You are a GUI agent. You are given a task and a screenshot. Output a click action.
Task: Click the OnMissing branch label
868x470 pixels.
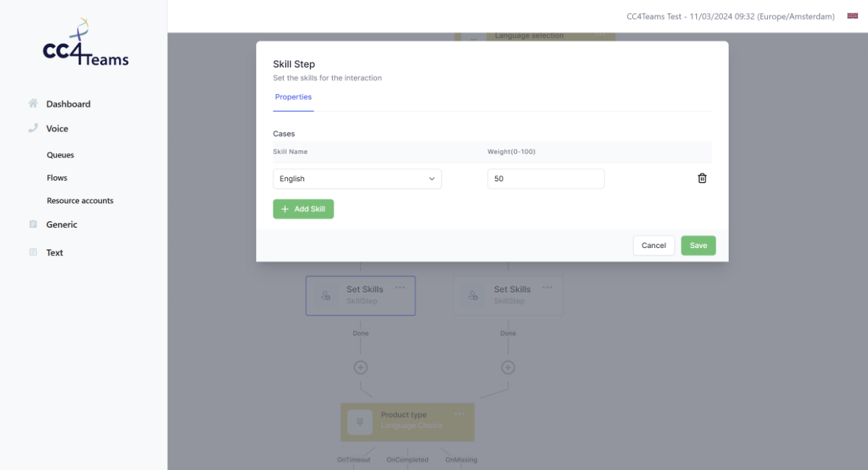click(x=461, y=459)
